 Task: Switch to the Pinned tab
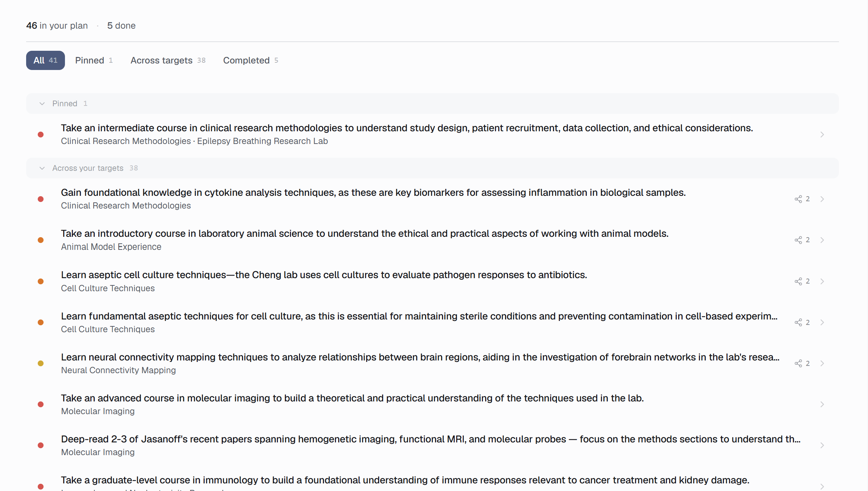[94, 61]
